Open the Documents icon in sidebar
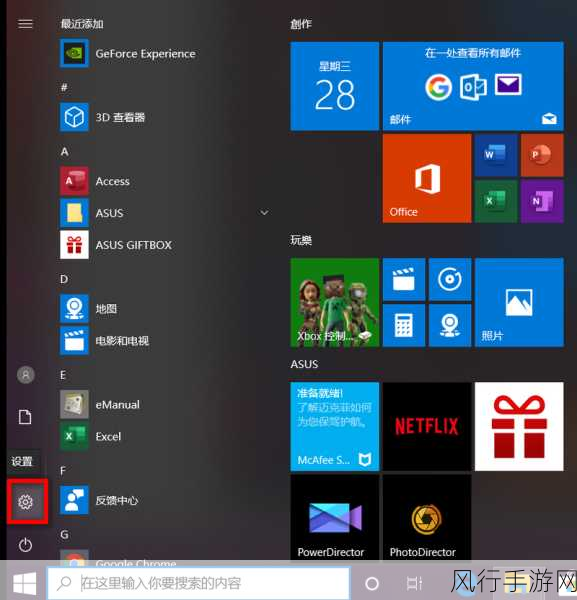 pos(25,417)
